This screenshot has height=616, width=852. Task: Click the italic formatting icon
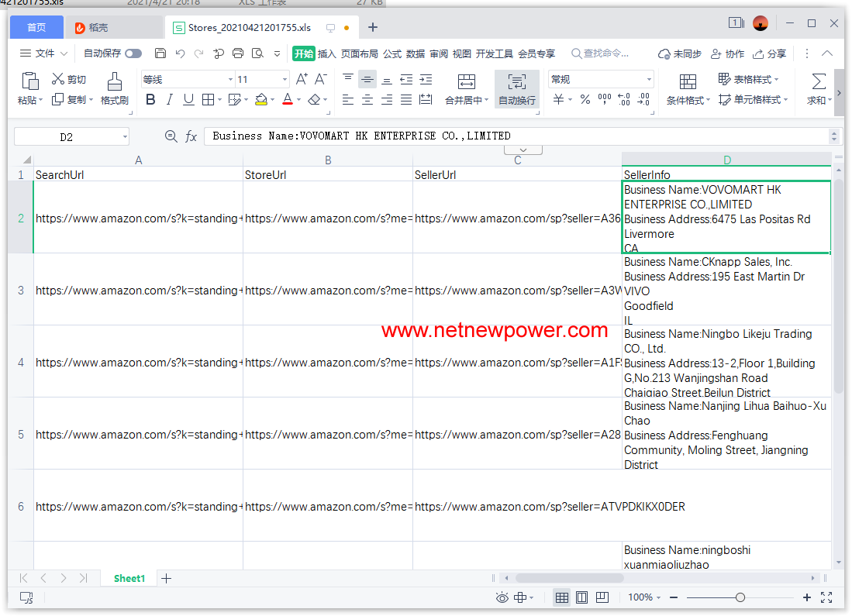point(170,100)
